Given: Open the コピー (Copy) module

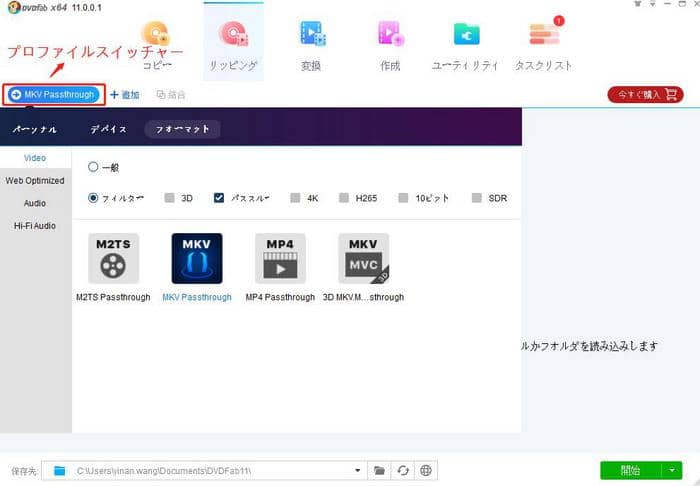Looking at the screenshot, I should coord(157,43).
